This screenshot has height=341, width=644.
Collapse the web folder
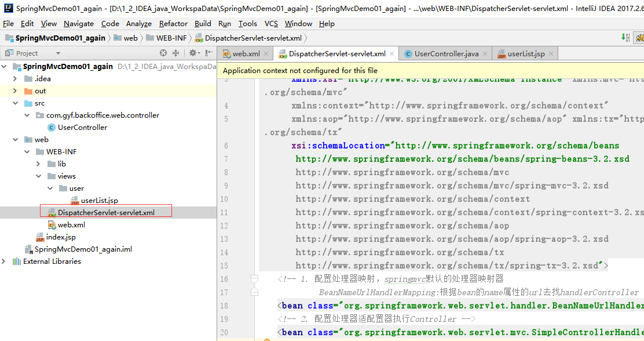pos(16,139)
